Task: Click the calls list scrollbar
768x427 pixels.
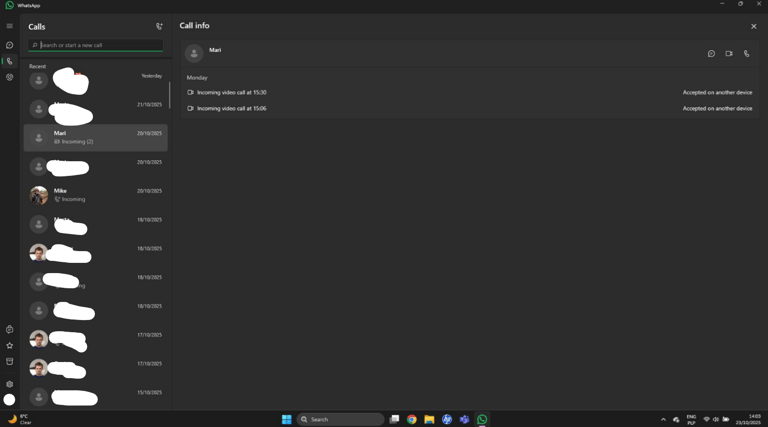Action: tap(170, 95)
